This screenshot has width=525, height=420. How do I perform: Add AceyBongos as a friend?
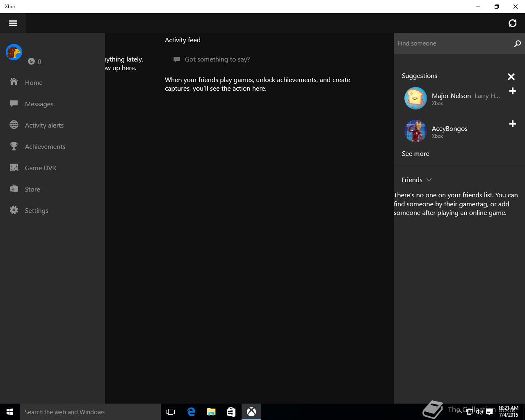512,124
